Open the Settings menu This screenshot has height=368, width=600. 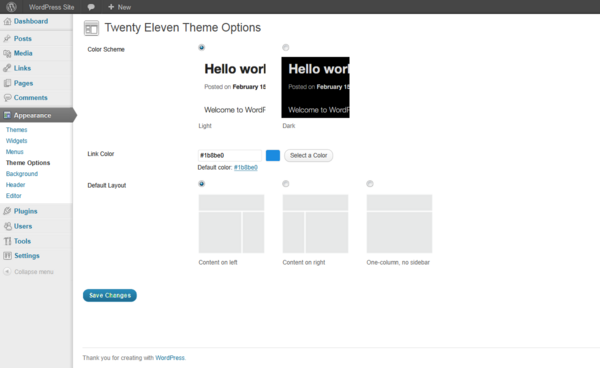pyautogui.click(x=27, y=256)
